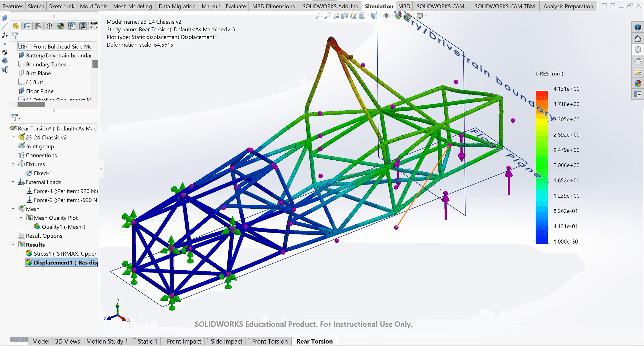
Task: Click the feature tree horizontal scrollbar thumb
Action: click(31, 105)
